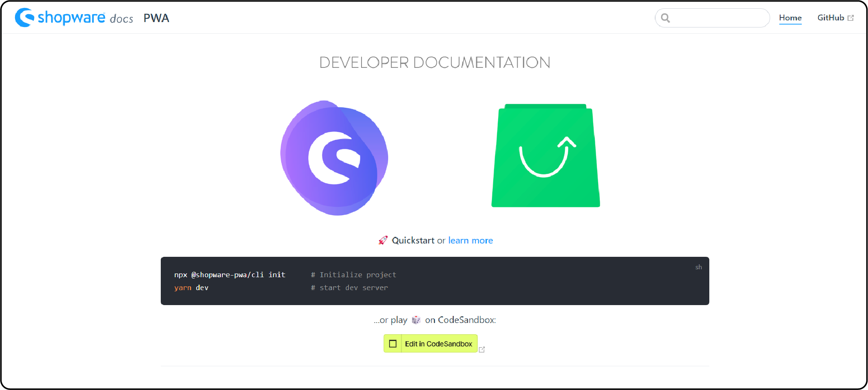The image size is (868, 390).
Task: Click the sh language label
Action: (x=698, y=267)
